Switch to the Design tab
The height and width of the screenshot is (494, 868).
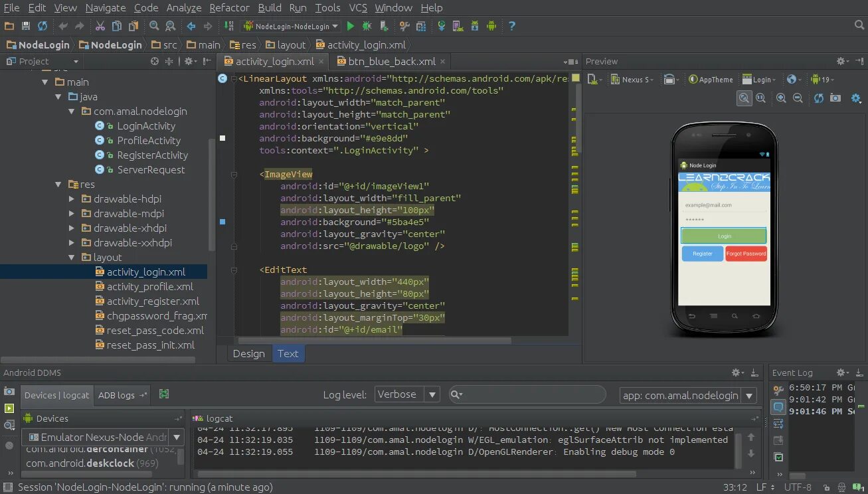pyautogui.click(x=249, y=354)
